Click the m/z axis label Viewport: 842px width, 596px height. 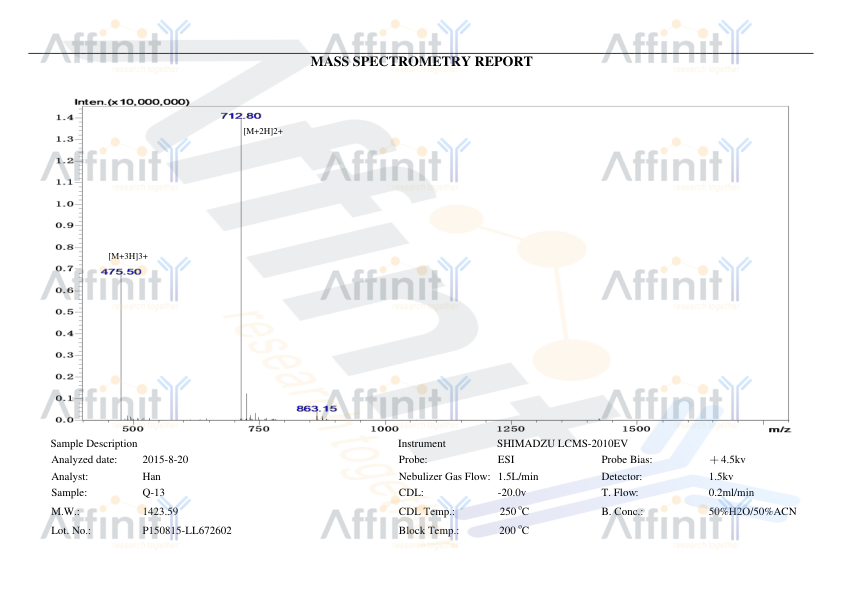pyautogui.click(x=780, y=429)
